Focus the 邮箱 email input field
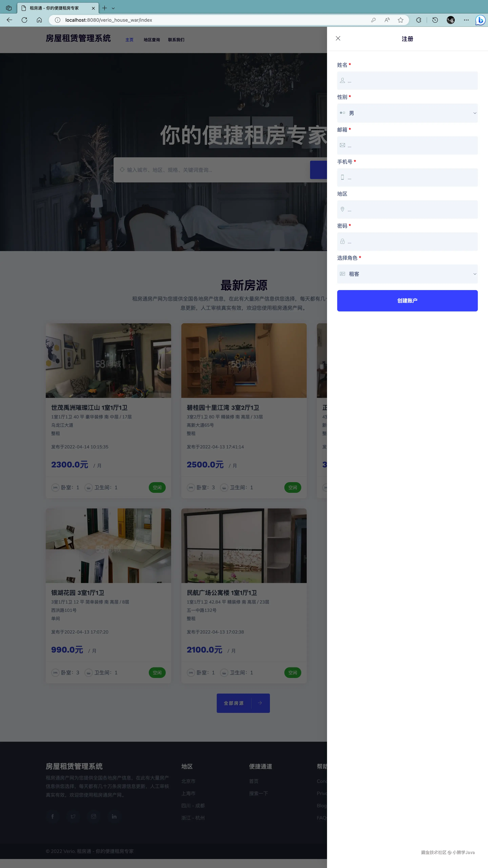The height and width of the screenshot is (868, 488). (407, 145)
